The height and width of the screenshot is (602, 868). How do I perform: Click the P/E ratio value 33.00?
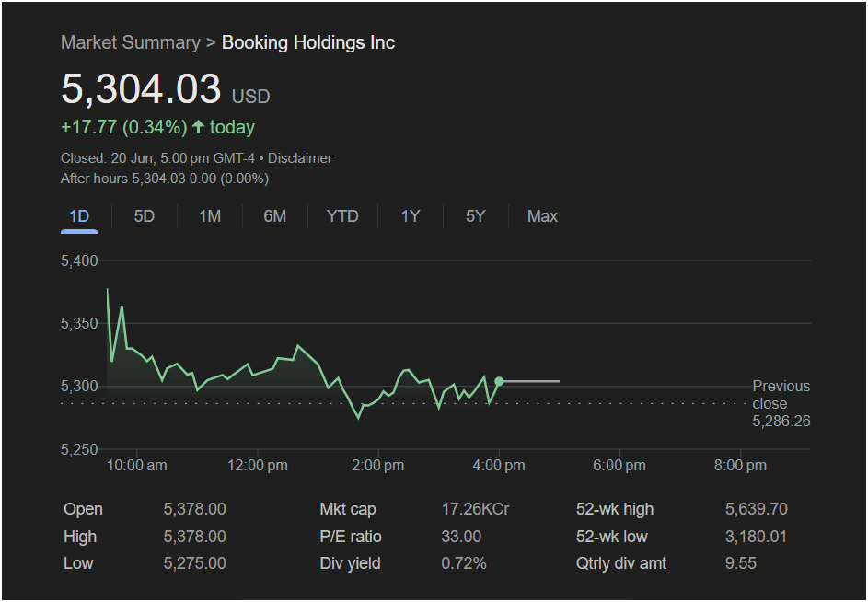point(461,537)
